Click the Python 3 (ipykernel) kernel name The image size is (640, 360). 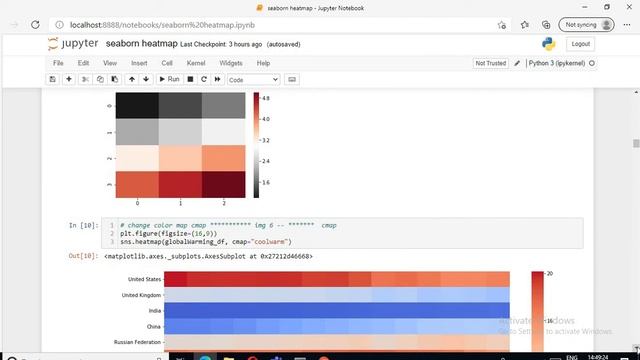coord(557,63)
